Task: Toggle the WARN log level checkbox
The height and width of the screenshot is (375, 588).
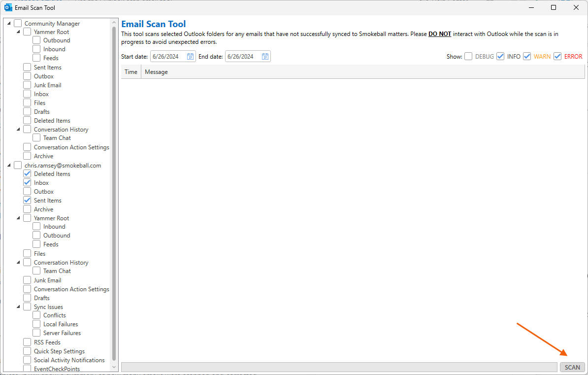Action: coord(527,56)
